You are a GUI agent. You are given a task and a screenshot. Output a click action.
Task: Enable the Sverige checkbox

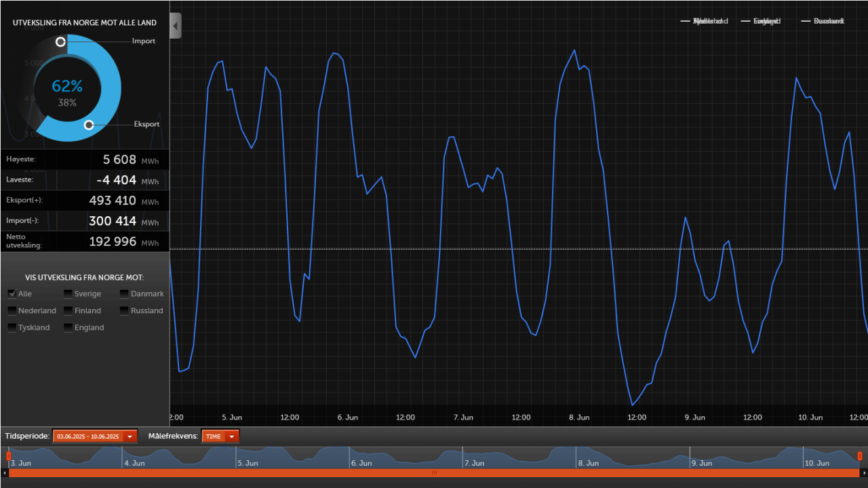pos(68,293)
